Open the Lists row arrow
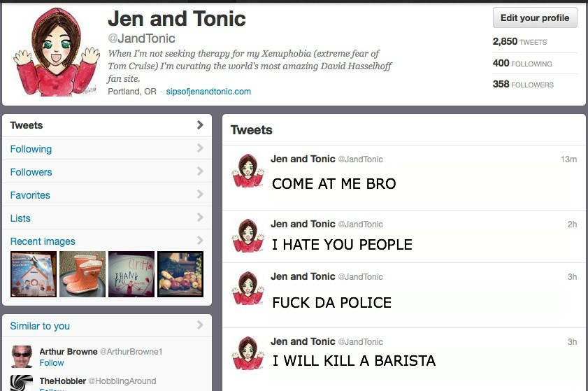 tap(200, 218)
